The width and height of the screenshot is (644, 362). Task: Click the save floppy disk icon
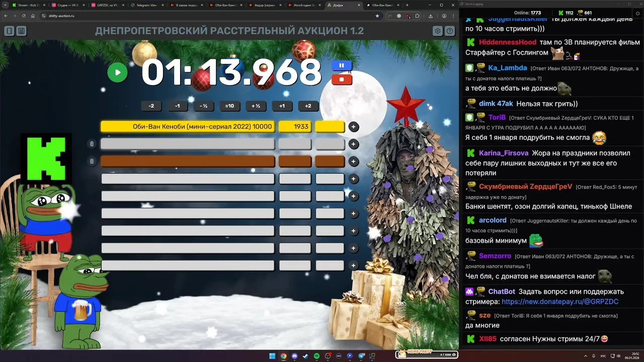pos(21,31)
